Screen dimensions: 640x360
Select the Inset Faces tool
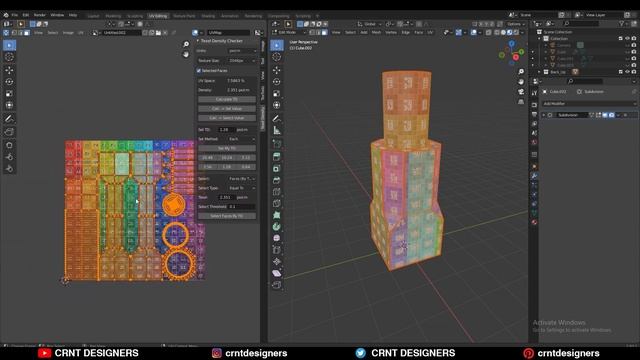coord(277,169)
